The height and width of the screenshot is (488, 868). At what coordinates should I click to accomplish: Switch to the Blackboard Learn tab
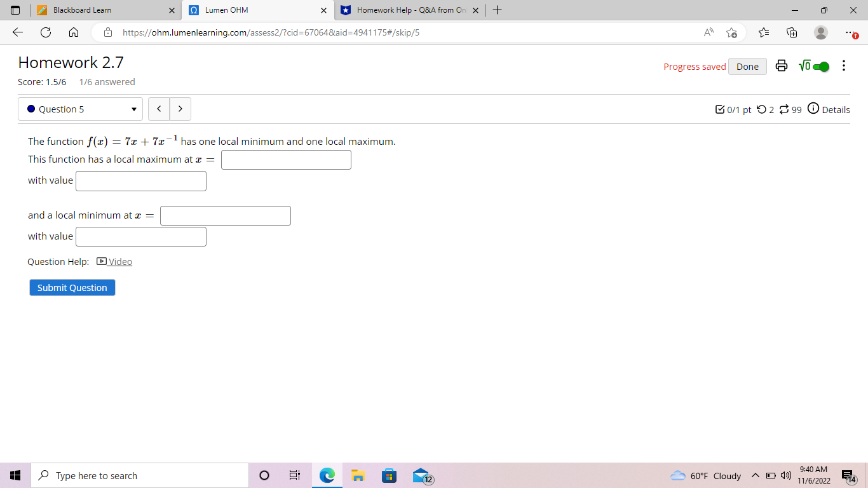point(105,10)
